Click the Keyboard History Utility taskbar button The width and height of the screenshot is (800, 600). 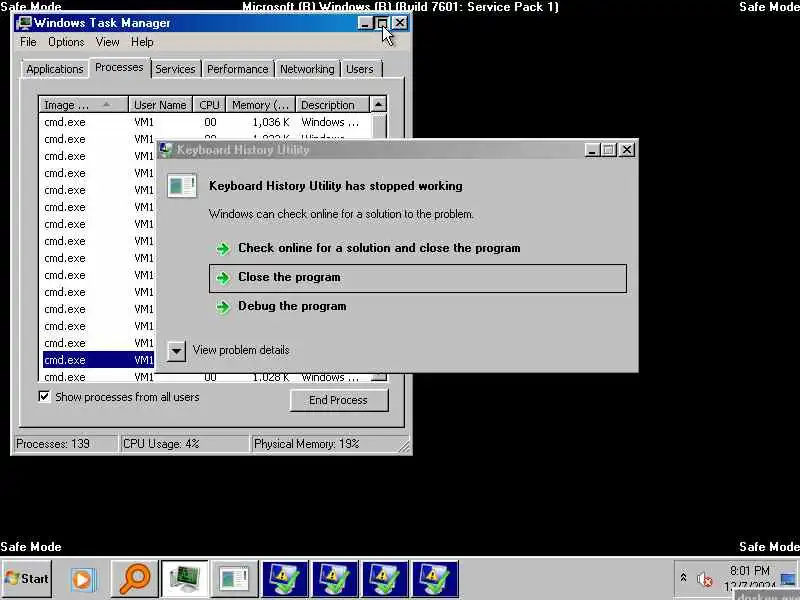234,579
